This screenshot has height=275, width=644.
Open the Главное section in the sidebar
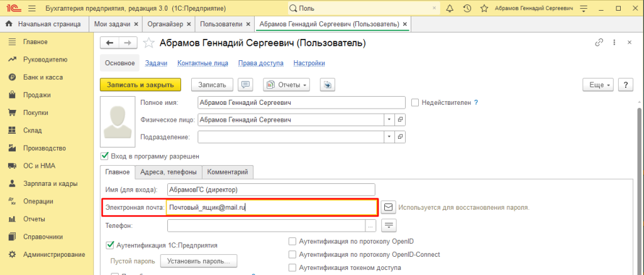[x=35, y=42]
